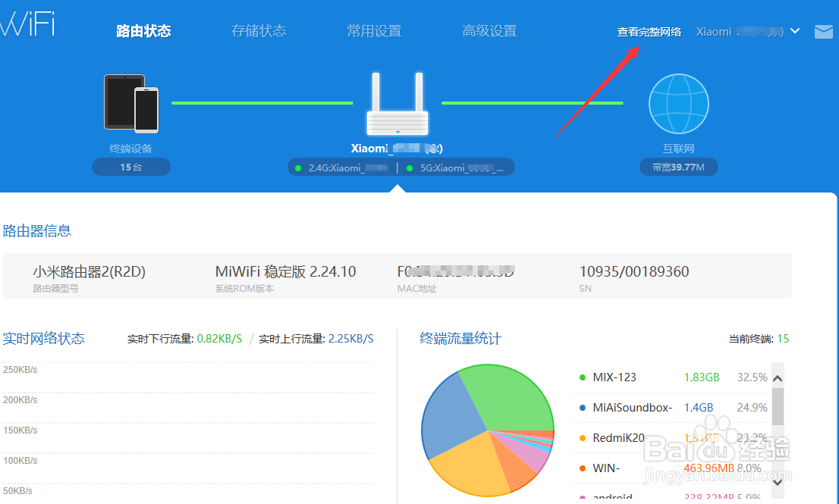
Task: Click the 查看完整网络 link
Action: point(649,32)
